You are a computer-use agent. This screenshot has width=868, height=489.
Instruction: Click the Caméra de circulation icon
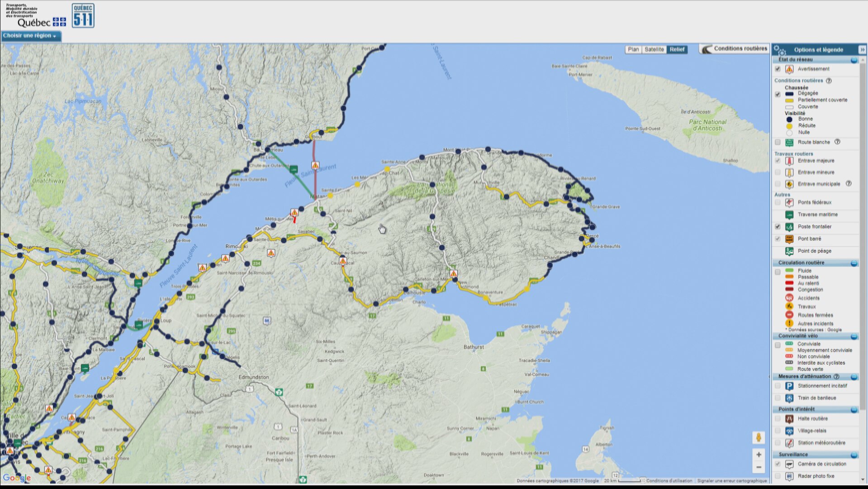coord(789,464)
